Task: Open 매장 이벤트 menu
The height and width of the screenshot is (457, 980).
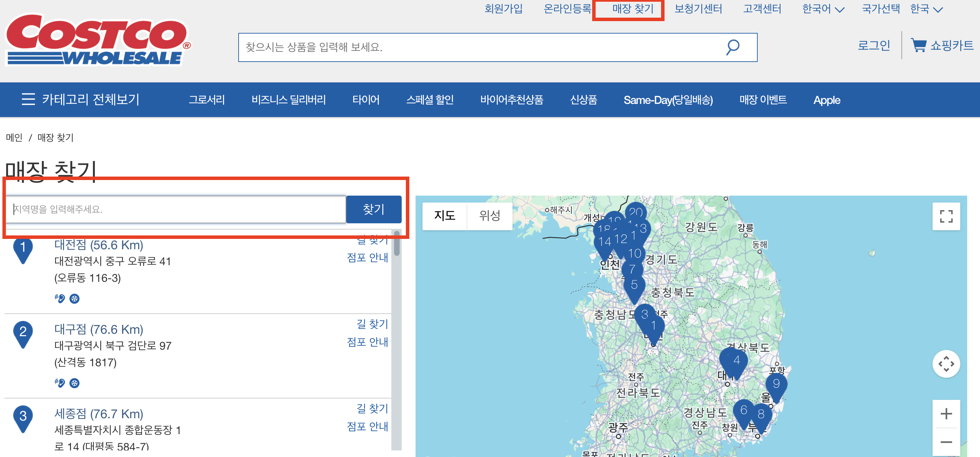Action: coord(763,100)
